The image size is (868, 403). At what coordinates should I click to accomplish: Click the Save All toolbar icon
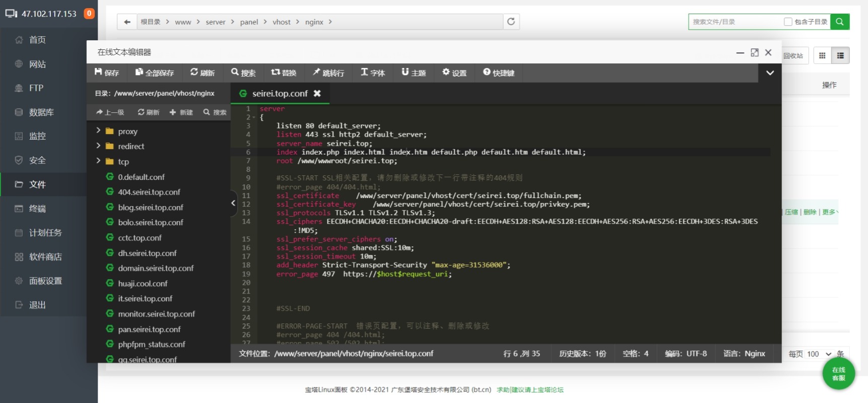click(x=154, y=73)
